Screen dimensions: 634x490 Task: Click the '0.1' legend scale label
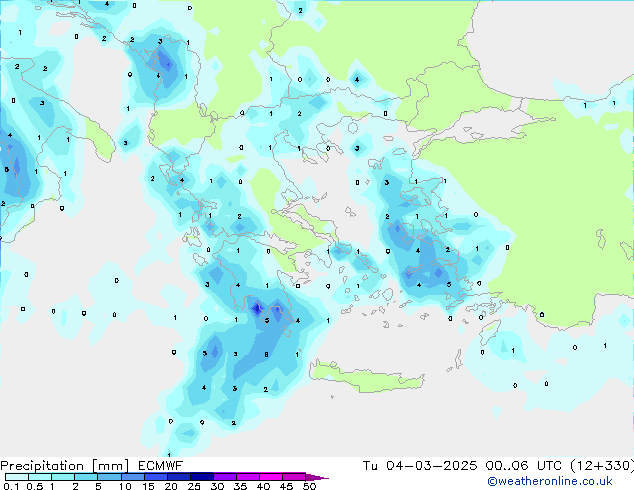coord(11,486)
